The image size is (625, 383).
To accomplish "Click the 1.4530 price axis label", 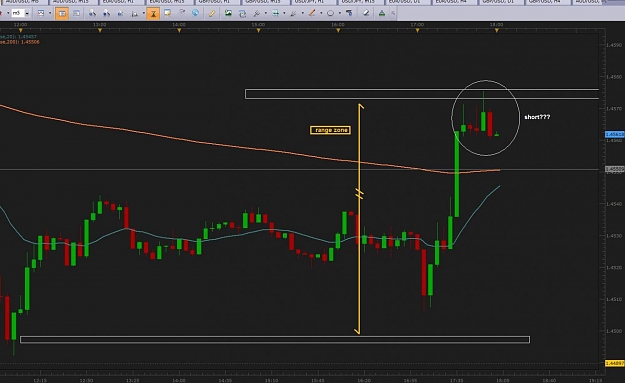I will [614, 236].
